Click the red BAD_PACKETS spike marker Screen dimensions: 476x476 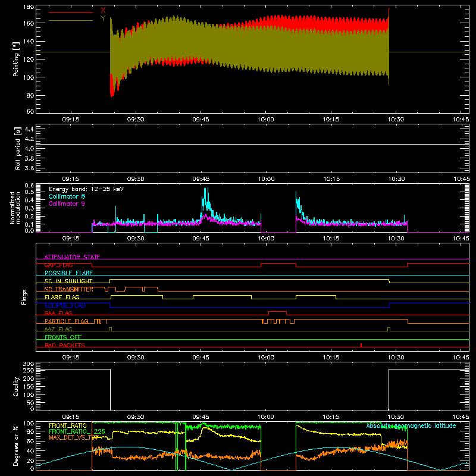[x=361, y=345]
